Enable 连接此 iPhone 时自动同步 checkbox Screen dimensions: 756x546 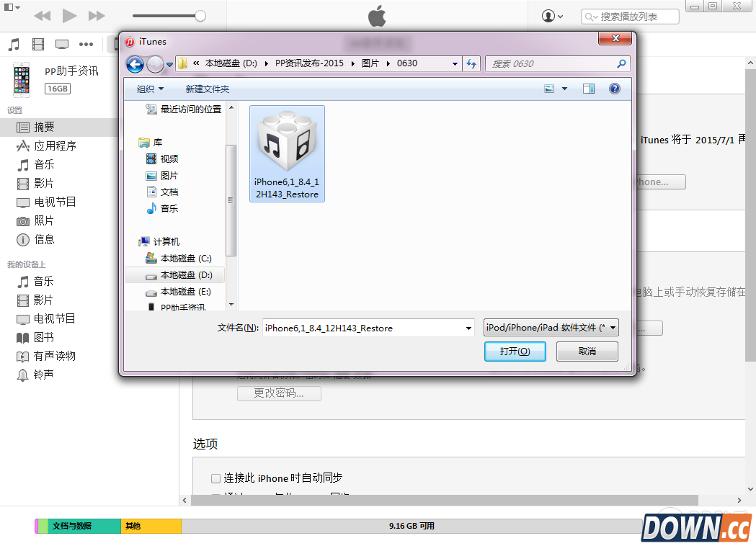[x=215, y=478]
